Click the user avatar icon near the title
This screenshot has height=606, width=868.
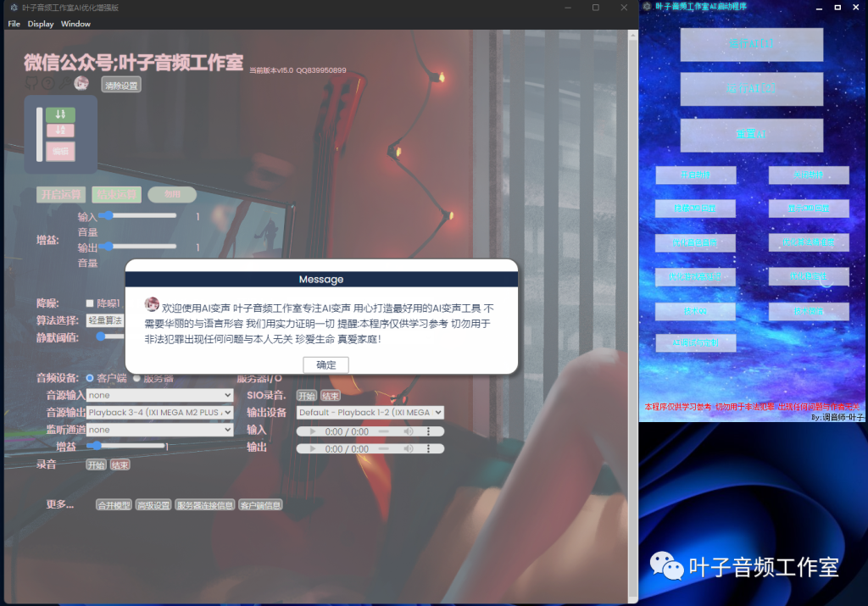pyautogui.click(x=81, y=83)
